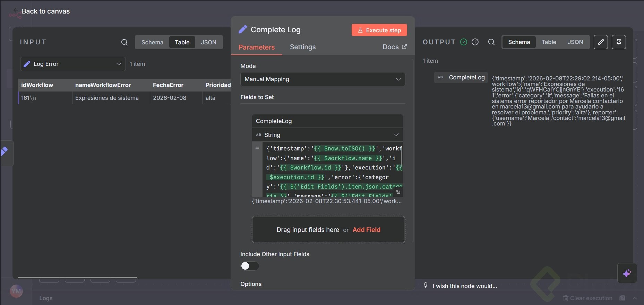The height and width of the screenshot is (305, 644).
Task: Click the output panel search icon
Action: 491,42
